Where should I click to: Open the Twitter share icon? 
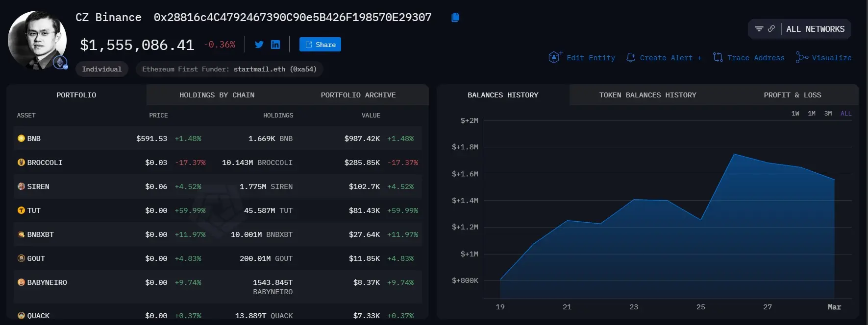[x=259, y=45]
